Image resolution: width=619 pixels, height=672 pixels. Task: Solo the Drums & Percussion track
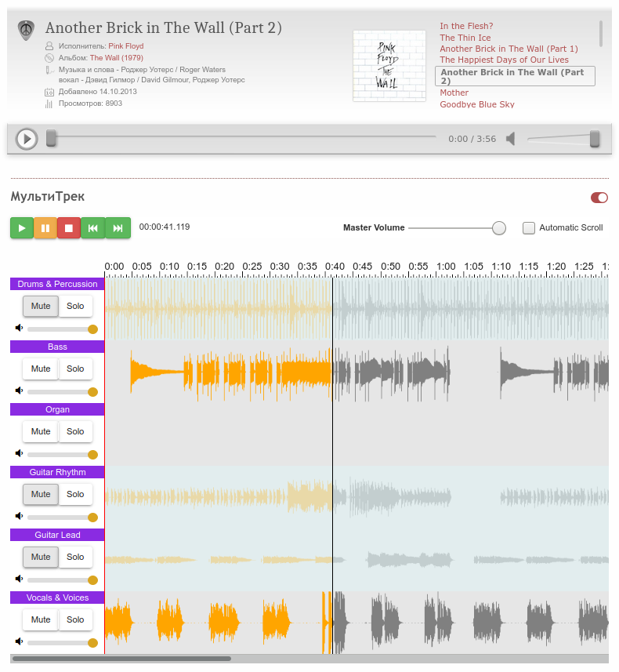coord(75,306)
